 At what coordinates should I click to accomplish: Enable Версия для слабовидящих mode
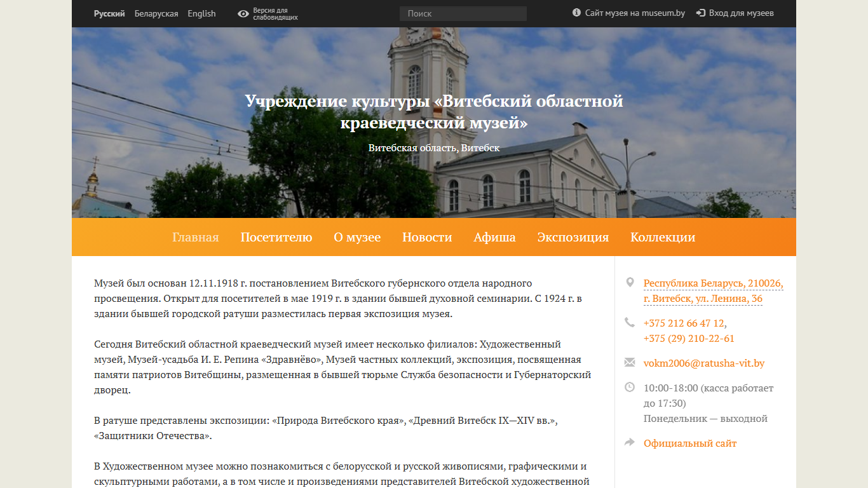coord(275,14)
